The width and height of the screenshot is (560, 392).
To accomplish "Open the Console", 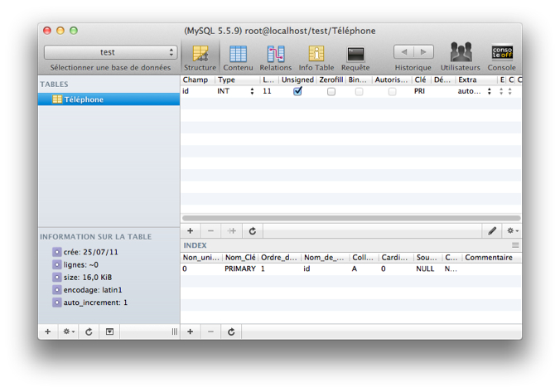I will 502,57.
